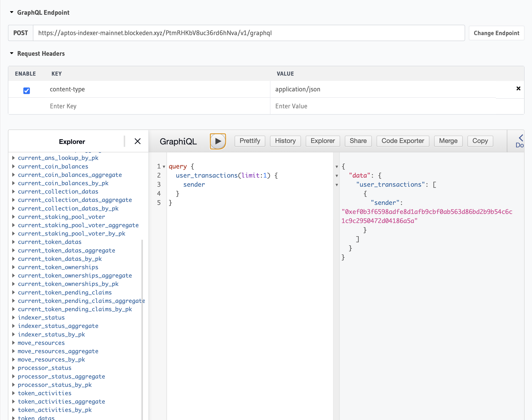The image size is (532, 420).
Task: Fold the query on line 1
Action: pyautogui.click(x=164, y=167)
